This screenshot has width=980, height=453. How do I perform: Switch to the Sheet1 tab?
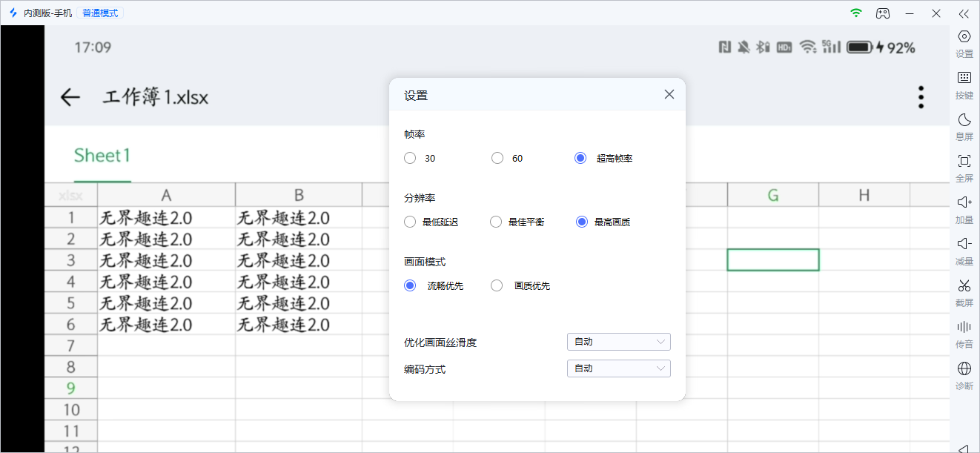tap(102, 156)
